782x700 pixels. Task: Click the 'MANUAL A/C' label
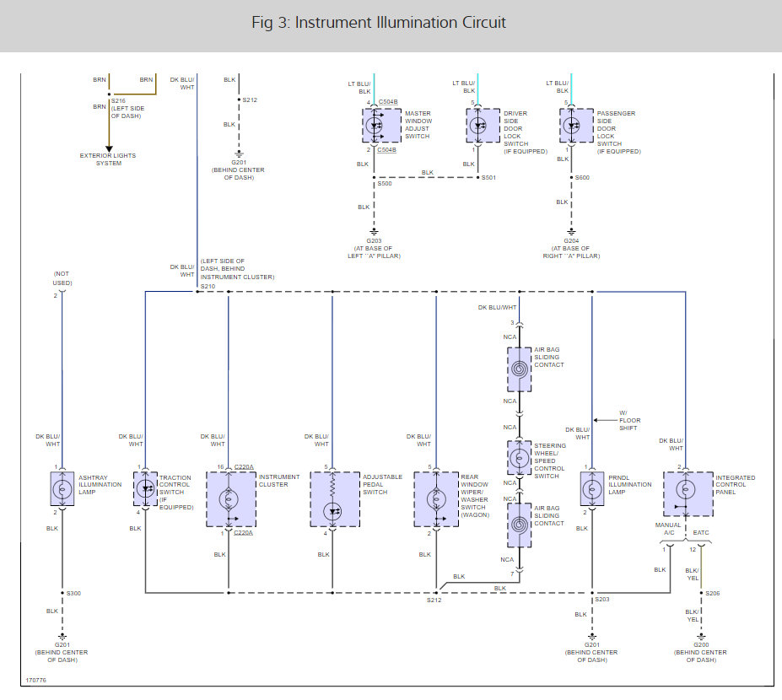click(668, 529)
